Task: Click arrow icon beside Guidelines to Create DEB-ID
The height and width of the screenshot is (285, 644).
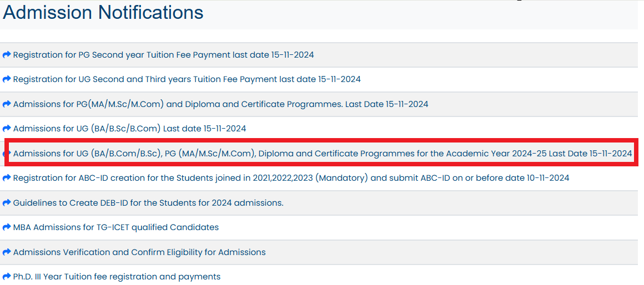Action: tap(7, 203)
